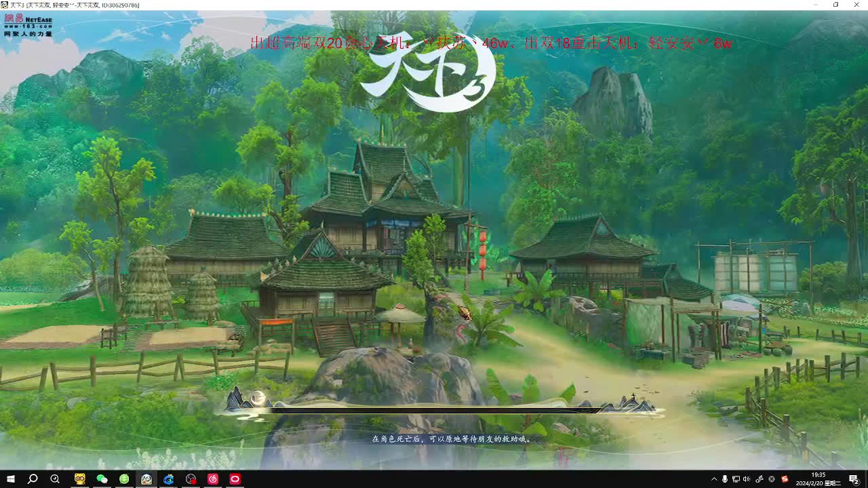The height and width of the screenshot is (488, 868).
Task: Open the blue browser icon in taskbar
Action: coord(169,479)
